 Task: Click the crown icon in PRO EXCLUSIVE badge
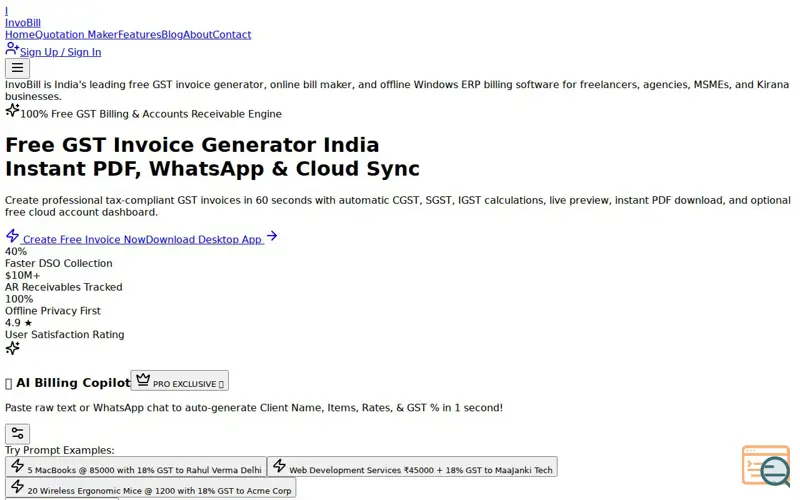point(143,380)
